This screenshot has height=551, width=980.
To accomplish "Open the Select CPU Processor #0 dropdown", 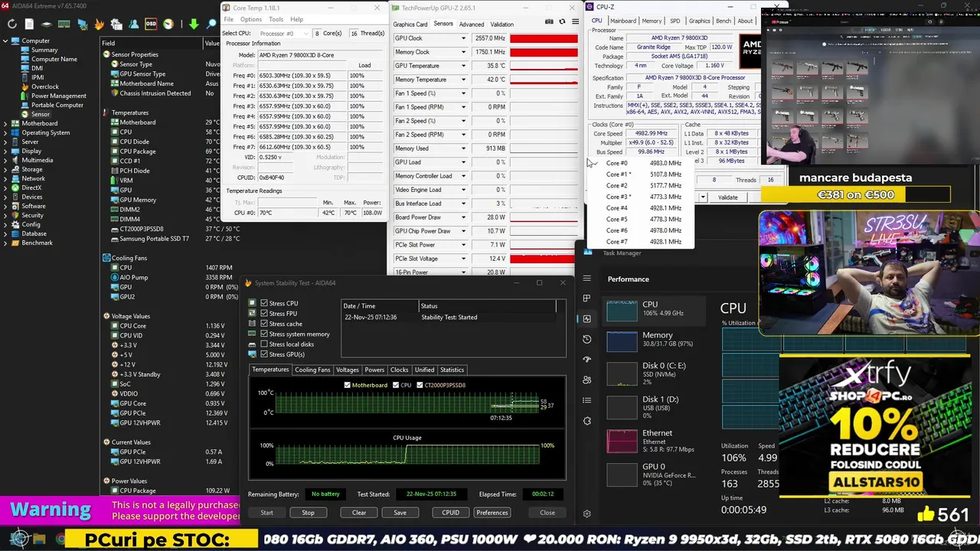I will pos(283,34).
